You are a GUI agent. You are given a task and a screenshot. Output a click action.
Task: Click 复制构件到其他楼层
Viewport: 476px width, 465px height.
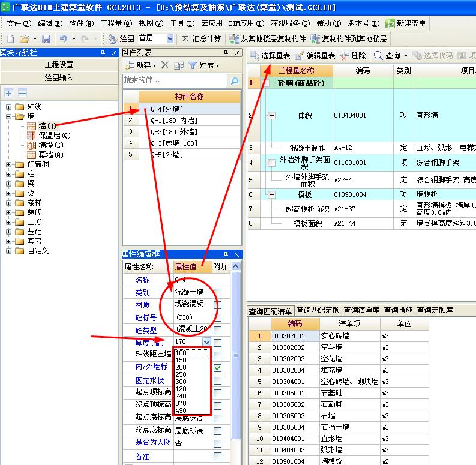point(349,39)
